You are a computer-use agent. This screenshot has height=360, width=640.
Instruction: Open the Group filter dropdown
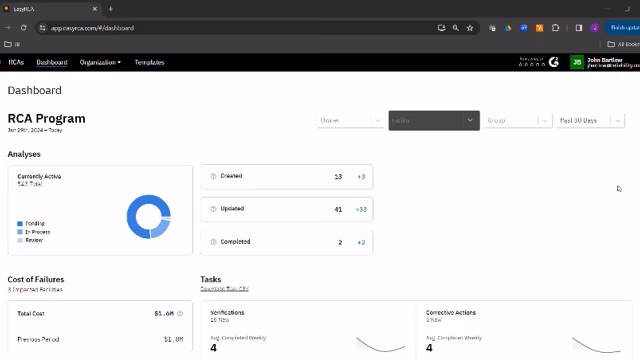517,120
